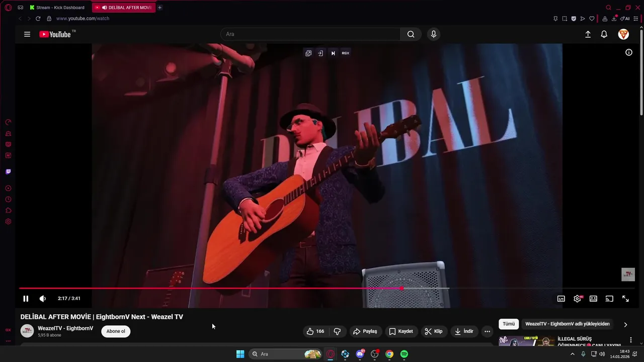Image resolution: width=644 pixels, height=362 pixels.
Task: Open Windows Start menu
Action: (x=240, y=354)
